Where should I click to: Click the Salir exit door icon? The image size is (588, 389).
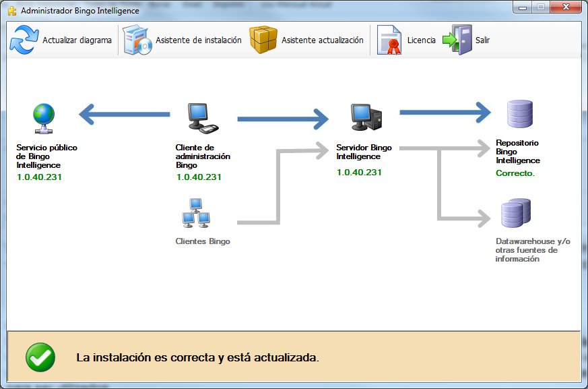(x=458, y=40)
